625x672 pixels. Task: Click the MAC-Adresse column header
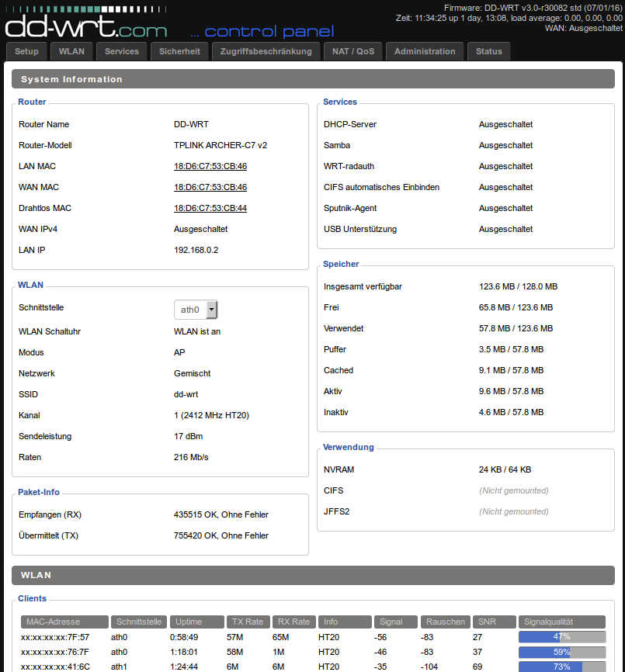click(64, 622)
